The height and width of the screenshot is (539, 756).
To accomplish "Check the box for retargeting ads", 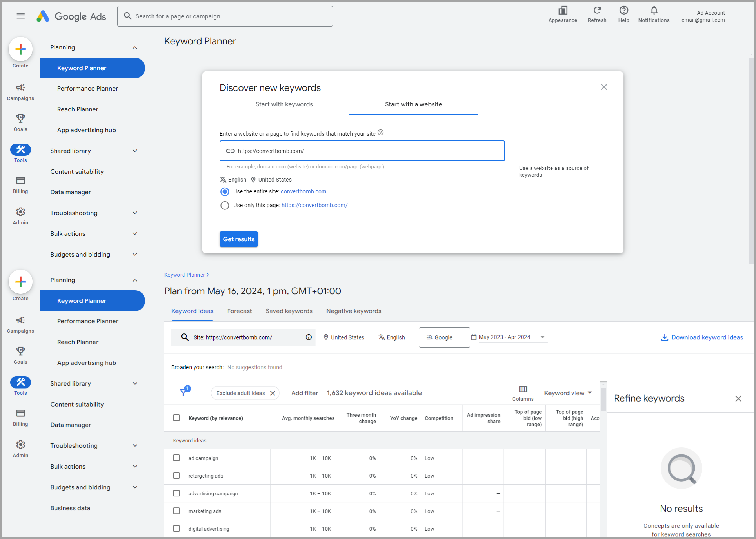I will (x=176, y=476).
